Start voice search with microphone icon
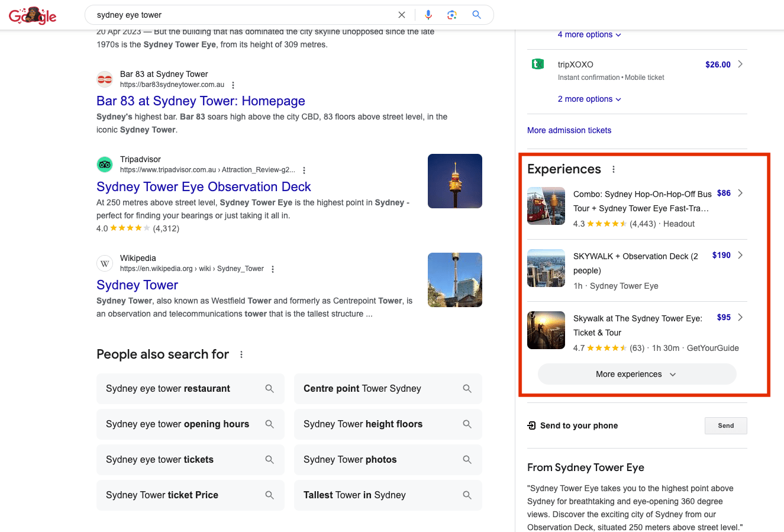 [428, 15]
